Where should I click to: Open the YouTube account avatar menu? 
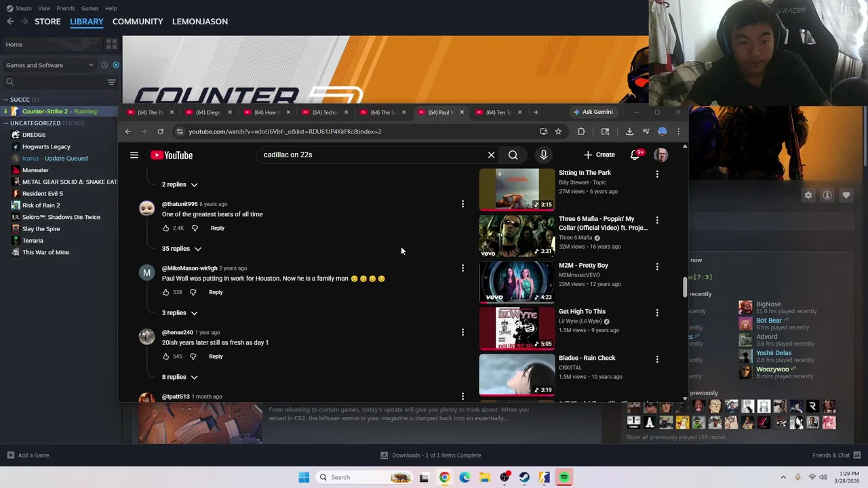[660, 155]
